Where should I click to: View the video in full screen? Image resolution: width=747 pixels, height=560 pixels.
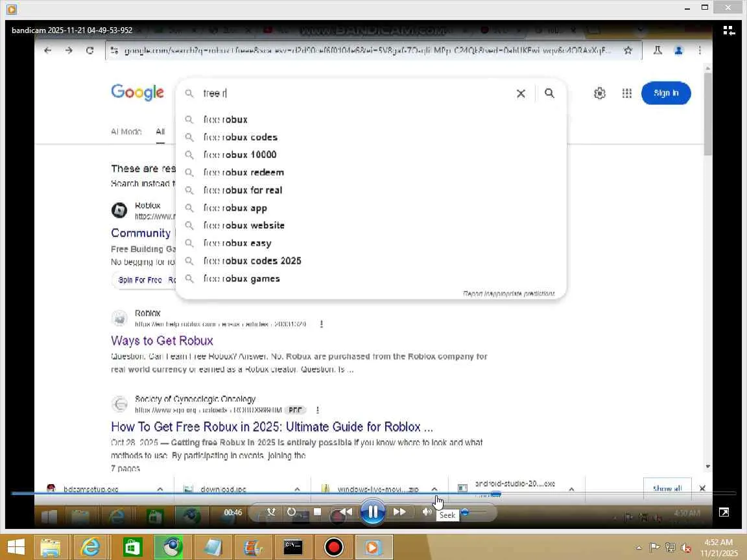click(724, 513)
